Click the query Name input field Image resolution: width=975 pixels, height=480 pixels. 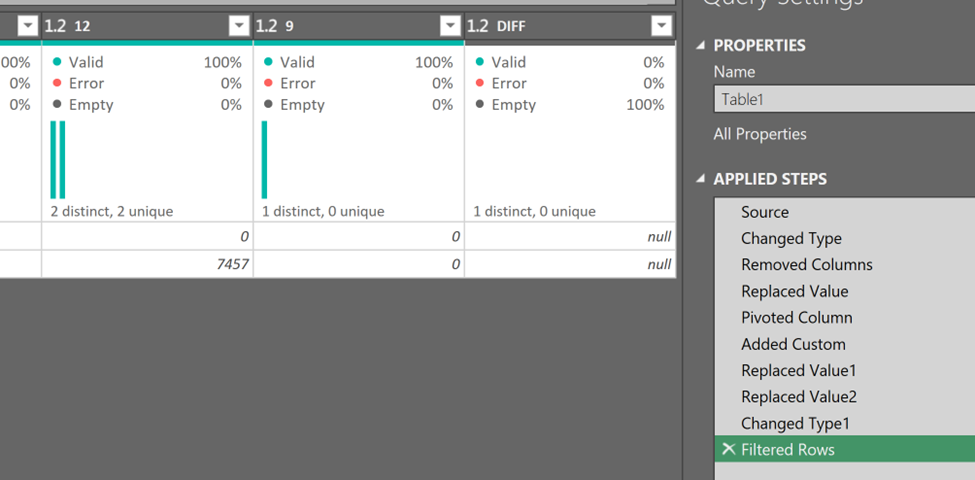coord(844,99)
